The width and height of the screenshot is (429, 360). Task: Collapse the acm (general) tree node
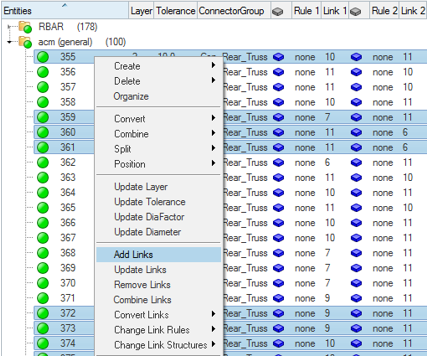click(x=10, y=42)
